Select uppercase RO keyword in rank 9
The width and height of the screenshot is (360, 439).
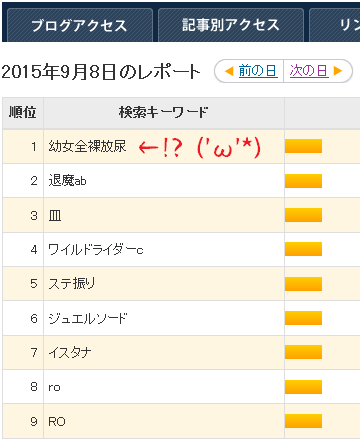point(57,422)
